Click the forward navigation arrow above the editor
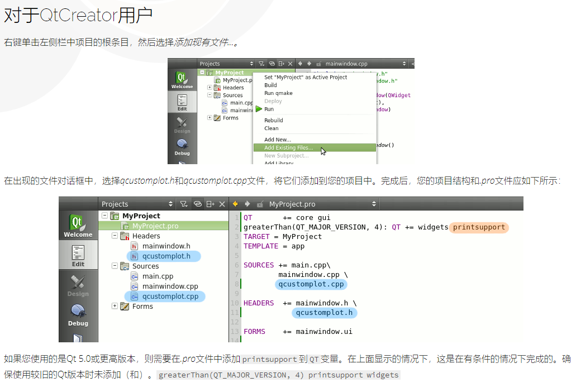This screenshot has width=576, height=392. click(x=246, y=203)
